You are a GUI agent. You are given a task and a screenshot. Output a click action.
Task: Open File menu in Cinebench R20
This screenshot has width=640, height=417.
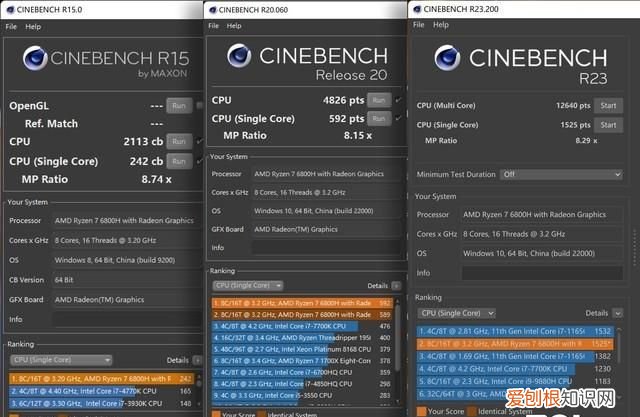[215, 26]
